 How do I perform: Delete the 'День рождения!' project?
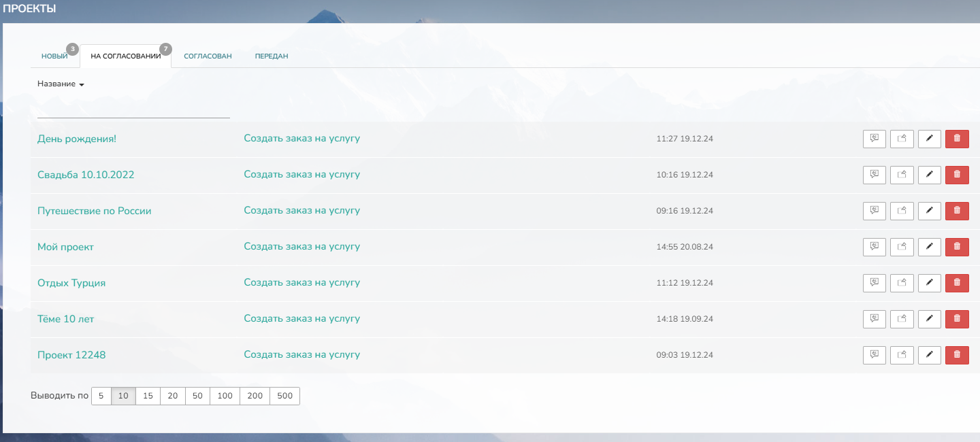(x=957, y=139)
